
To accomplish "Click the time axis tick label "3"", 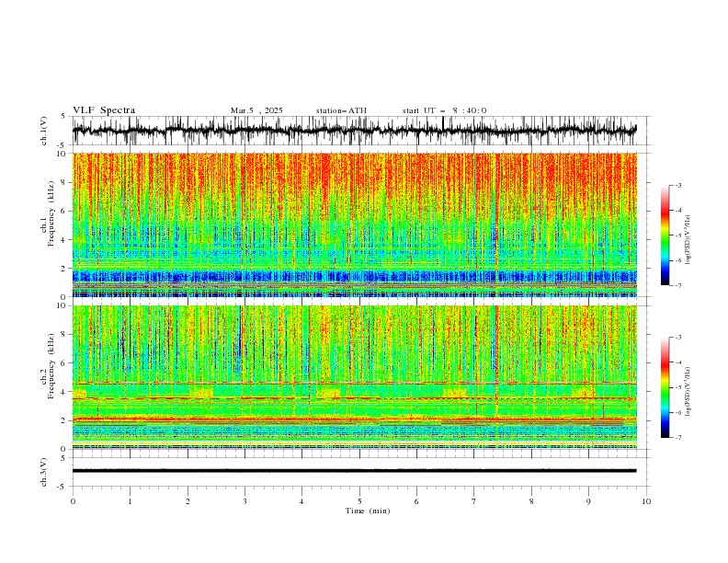I will click(x=245, y=501).
